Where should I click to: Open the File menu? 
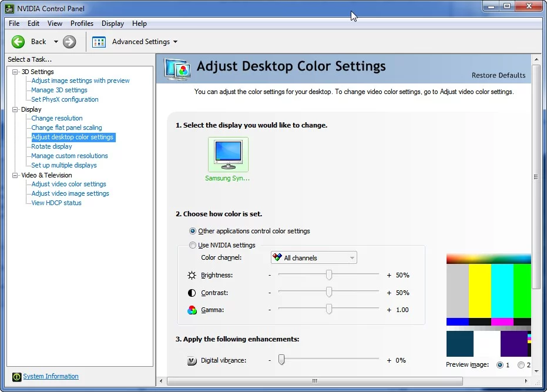tap(14, 24)
